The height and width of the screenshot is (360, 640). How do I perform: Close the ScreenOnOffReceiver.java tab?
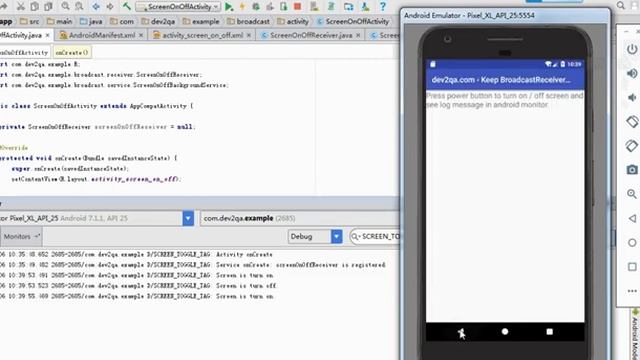[358, 36]
